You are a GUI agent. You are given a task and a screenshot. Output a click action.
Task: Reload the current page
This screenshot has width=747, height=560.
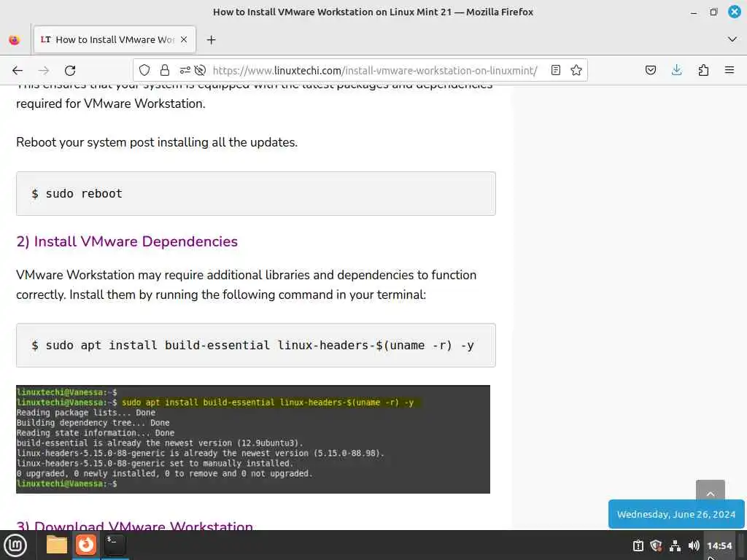pyautogui.click(x=70, y=71)
